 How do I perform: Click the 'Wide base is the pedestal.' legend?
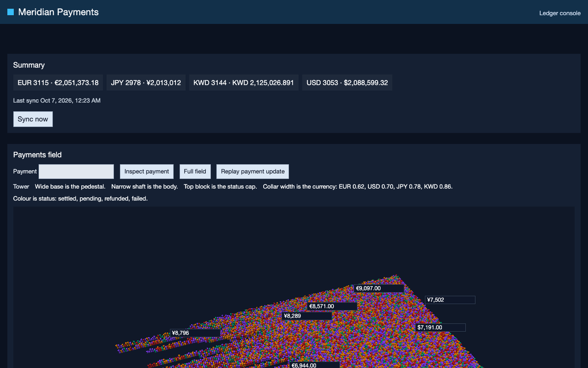click(x=70, y=186)
